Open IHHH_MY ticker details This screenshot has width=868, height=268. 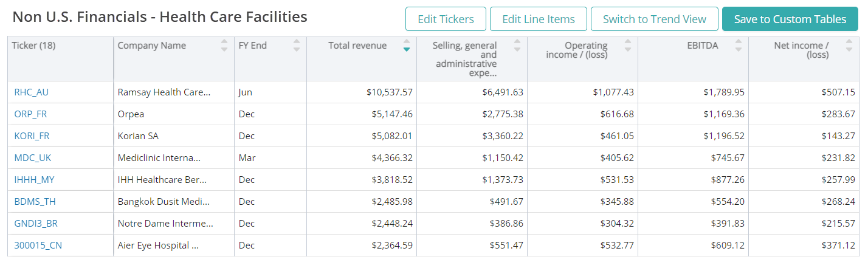[34, 180]
